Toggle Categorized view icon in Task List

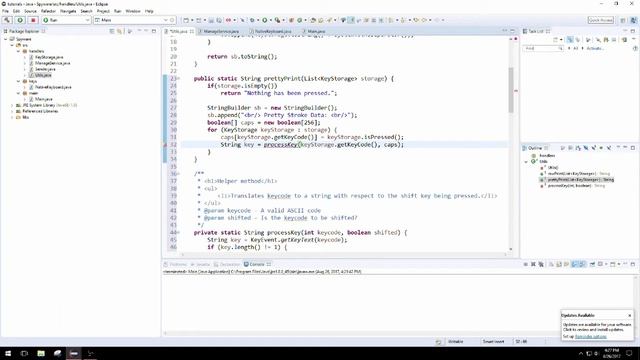(570, 40)
